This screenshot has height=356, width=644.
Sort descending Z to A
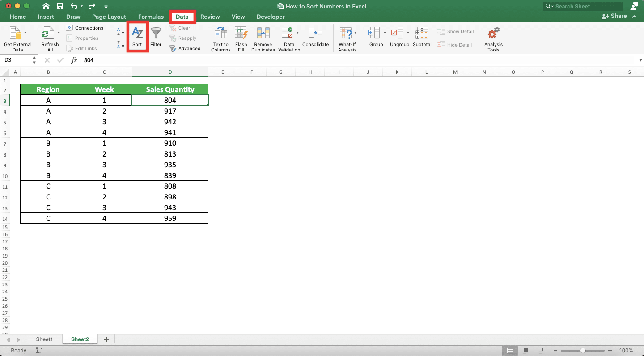click(x=121, y=44)
